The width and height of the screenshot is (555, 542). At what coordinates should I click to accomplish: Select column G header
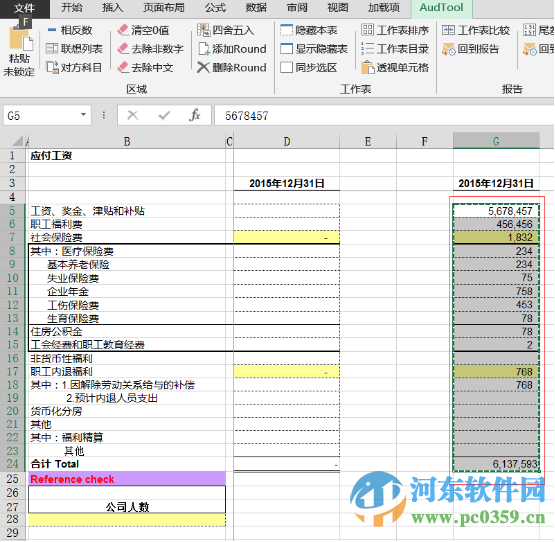click(496, 141)
